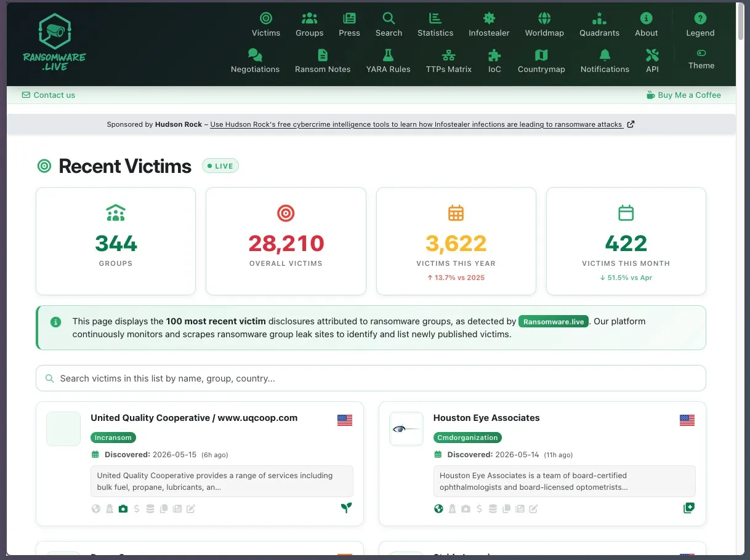Viewport: 750px width, 560px height.
Task: Click the Cmdorganization group tag
Action: coord(467,438)
